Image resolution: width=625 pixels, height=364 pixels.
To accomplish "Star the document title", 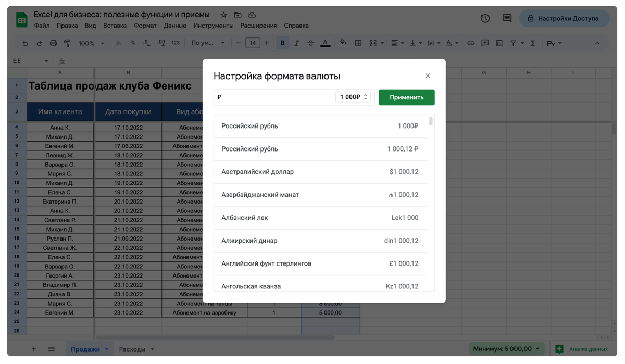I will [223, 15].
